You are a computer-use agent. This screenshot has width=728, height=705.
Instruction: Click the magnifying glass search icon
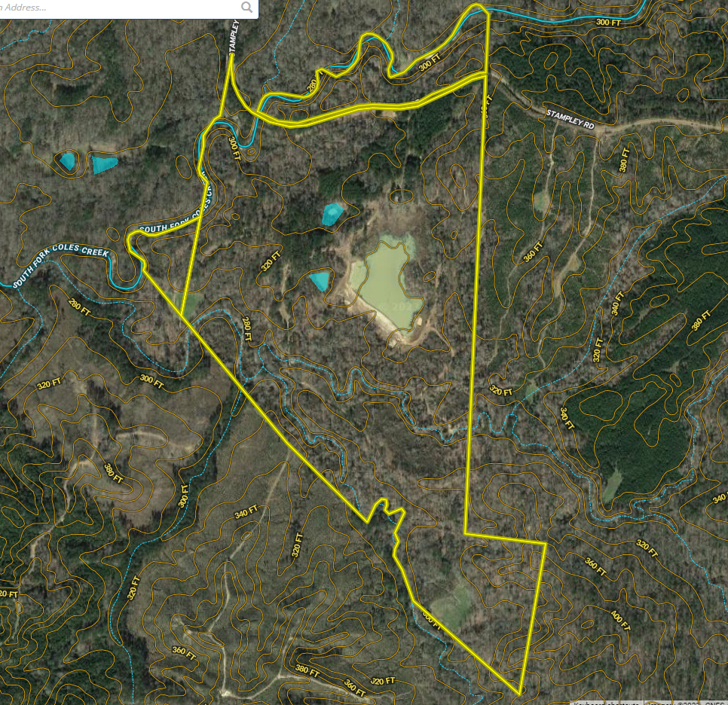coord(246,8)
